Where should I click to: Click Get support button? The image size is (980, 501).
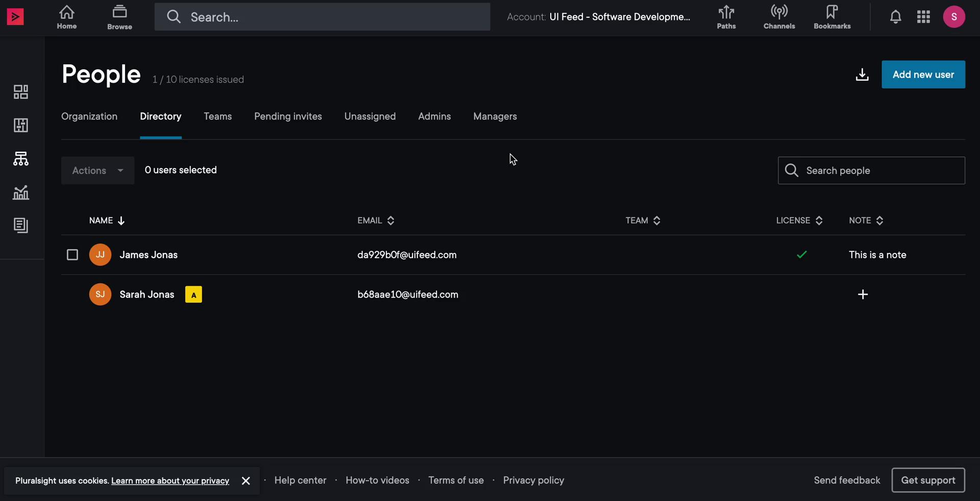click(x=928, y=480)
